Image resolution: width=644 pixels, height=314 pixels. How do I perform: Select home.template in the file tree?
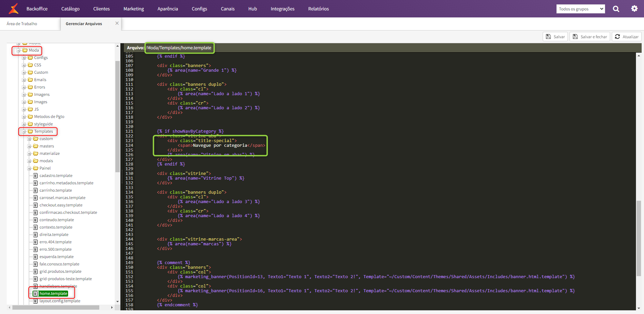[53, 294]
